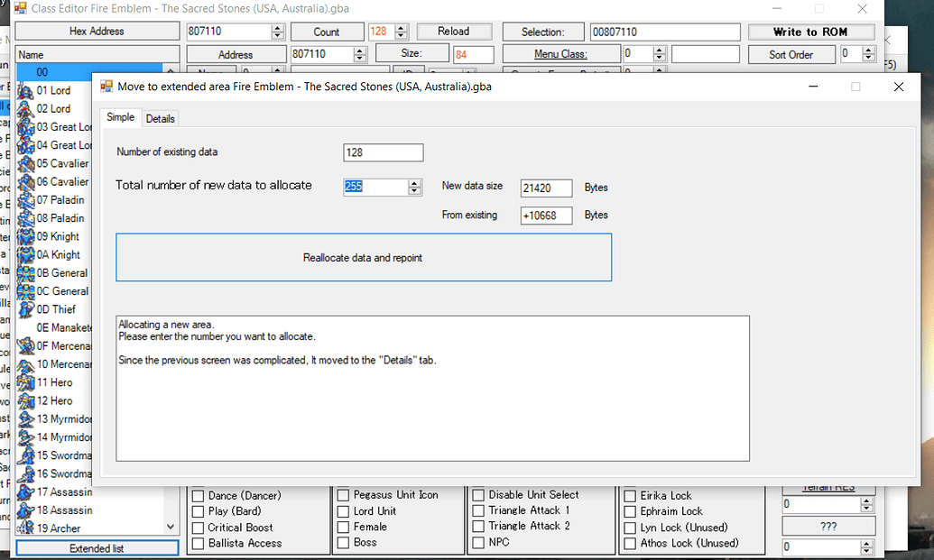The height and width of the screenshot is (560, 934).
Task: Click the Reallocate data and repoint button
Action: [363, 257]
